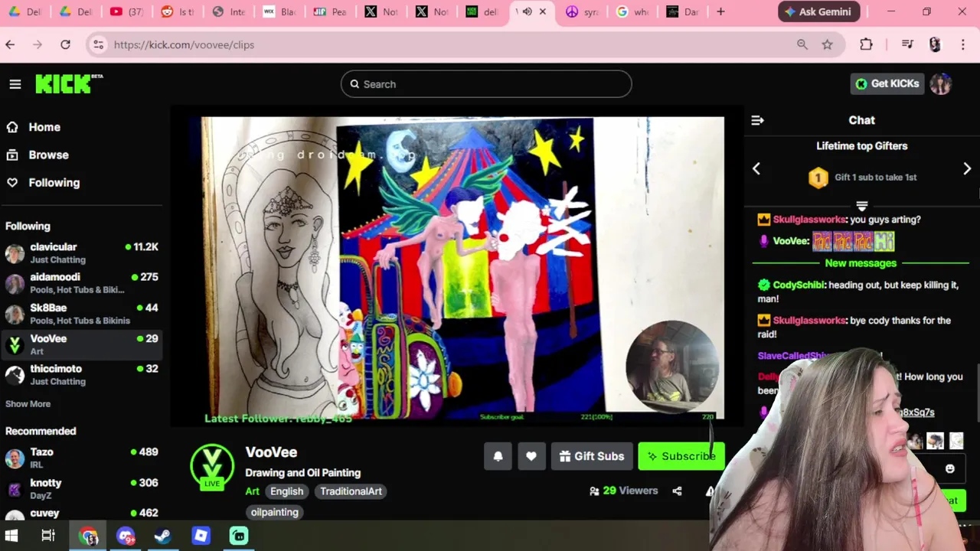Viewport: 980px width, 551px height.
Task: Go back with browser back arrow
Action: point(10,44)
